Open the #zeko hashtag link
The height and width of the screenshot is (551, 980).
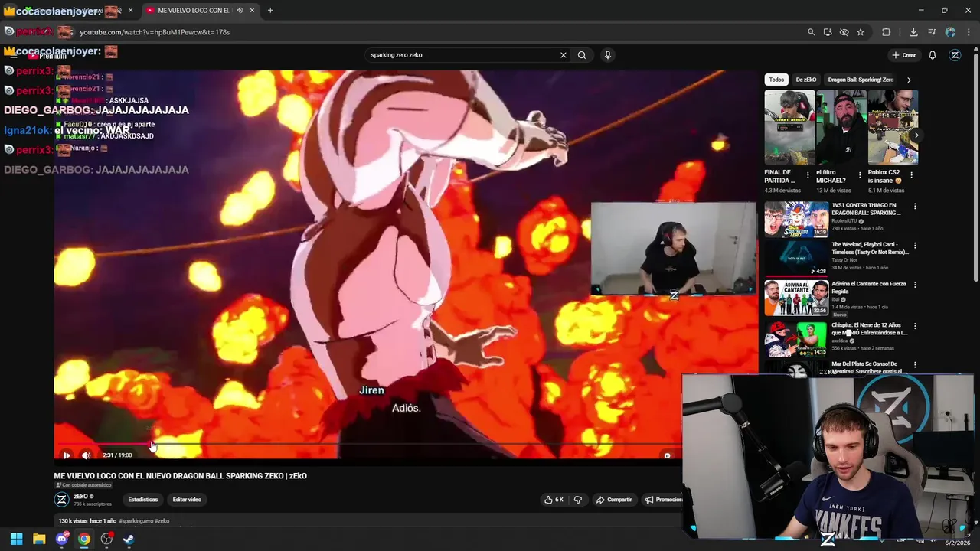pyautogui.click(x=162, y=521)
